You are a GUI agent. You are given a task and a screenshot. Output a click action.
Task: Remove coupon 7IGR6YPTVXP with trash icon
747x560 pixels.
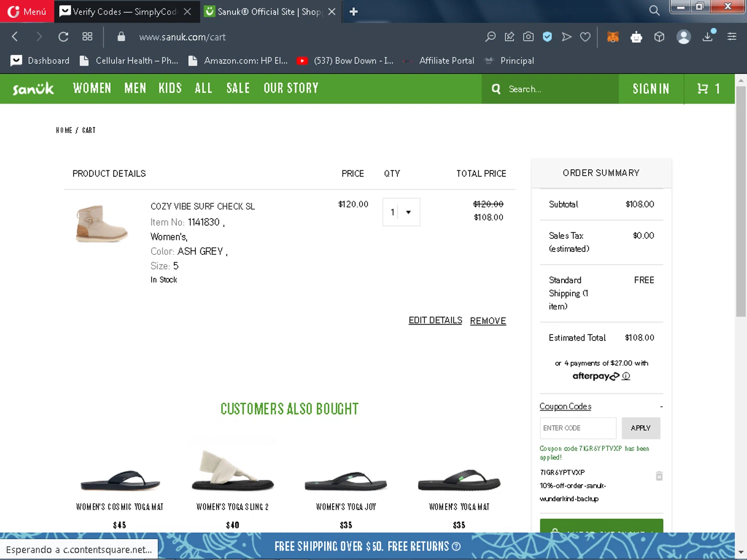[659, 476]
